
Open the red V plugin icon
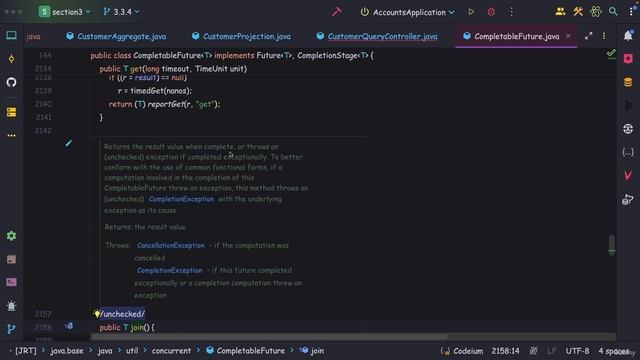(628, 176)
